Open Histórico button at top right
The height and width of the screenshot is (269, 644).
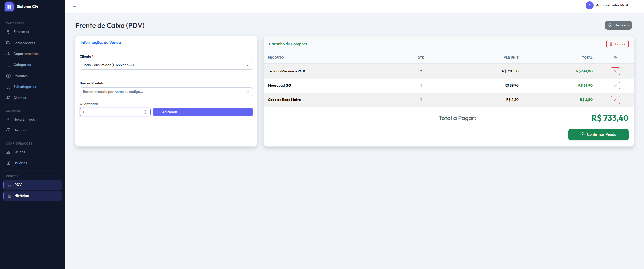tap(618, 25)
